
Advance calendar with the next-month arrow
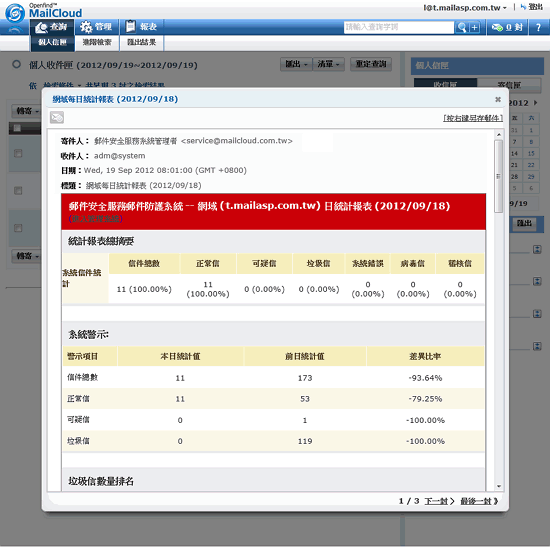point(535,103)
